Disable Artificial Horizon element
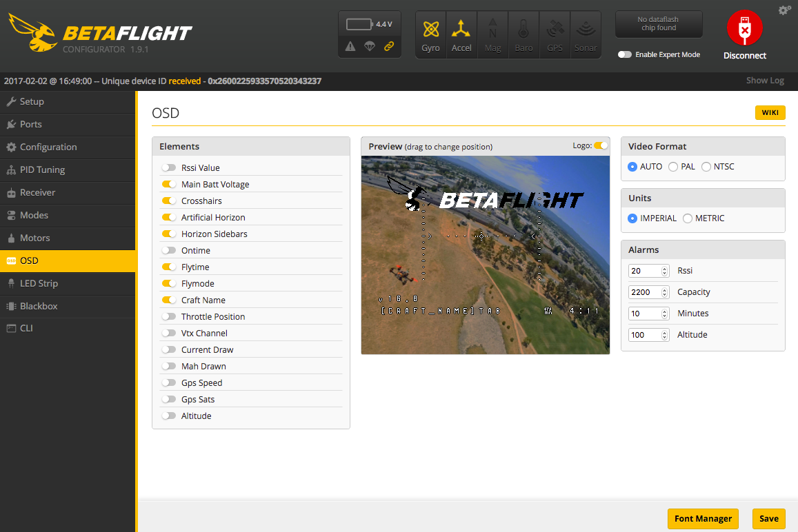Image resolution: width=798 pixels, height=532 pixels. coord(168,217)
